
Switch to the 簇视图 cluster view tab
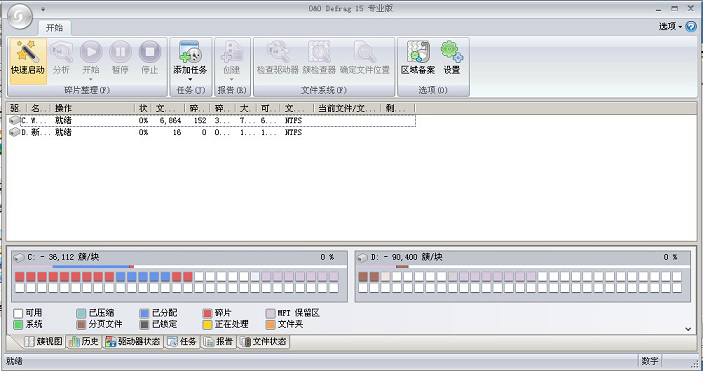pos(43,341)
